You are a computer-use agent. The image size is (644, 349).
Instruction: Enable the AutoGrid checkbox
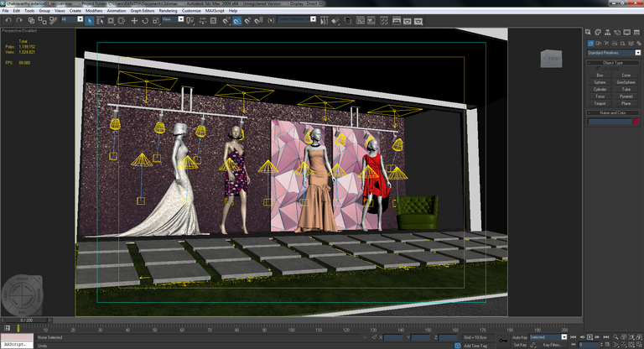[x=598, y=69]
